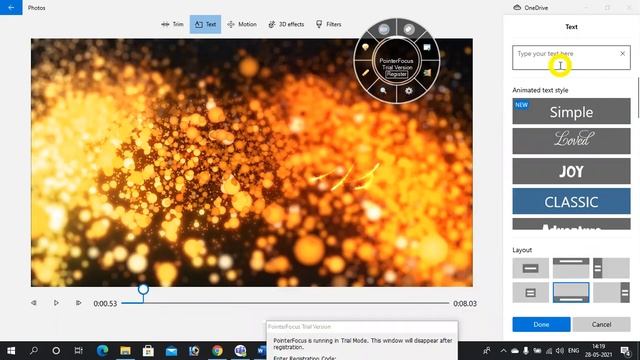Click the side panel vertical scrollbar

[638, 98]
